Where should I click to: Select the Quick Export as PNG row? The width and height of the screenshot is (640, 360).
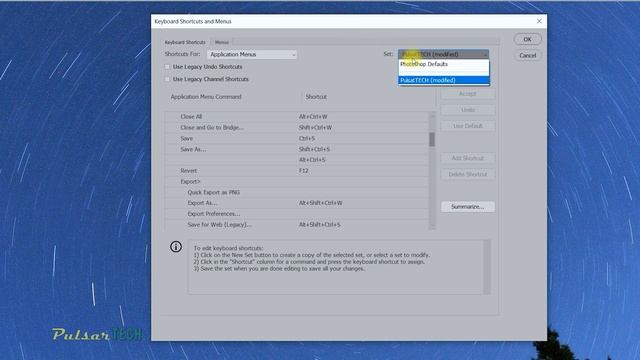297,192
